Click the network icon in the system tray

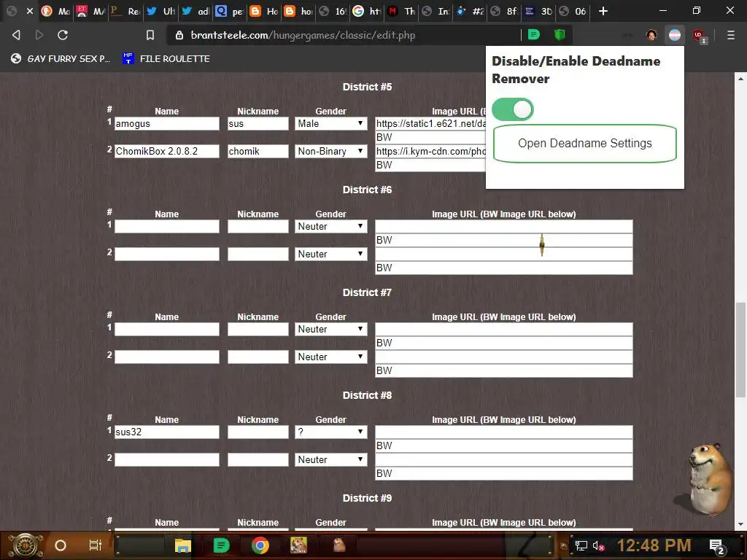pos(581,545)
